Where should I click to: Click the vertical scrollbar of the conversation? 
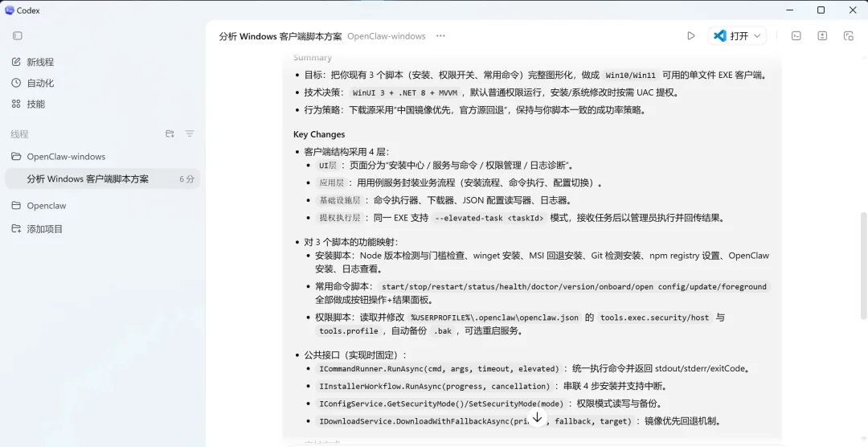[863, 266]
